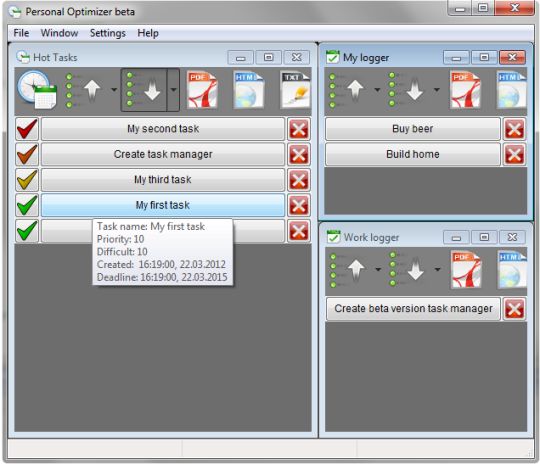
Task: Click the clock calendar icon in Hot Tasks
Action: [37, 90]
